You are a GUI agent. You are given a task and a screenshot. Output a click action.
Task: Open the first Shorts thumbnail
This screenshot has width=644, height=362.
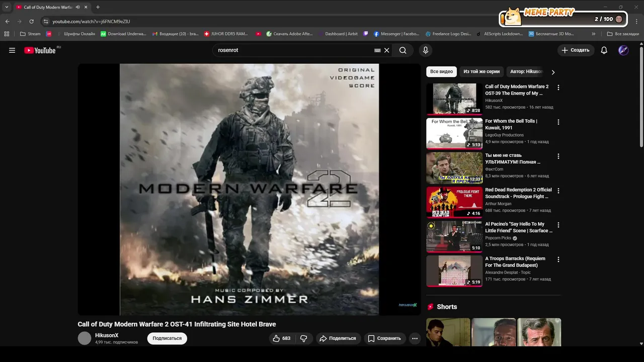[x=448, y=332]
